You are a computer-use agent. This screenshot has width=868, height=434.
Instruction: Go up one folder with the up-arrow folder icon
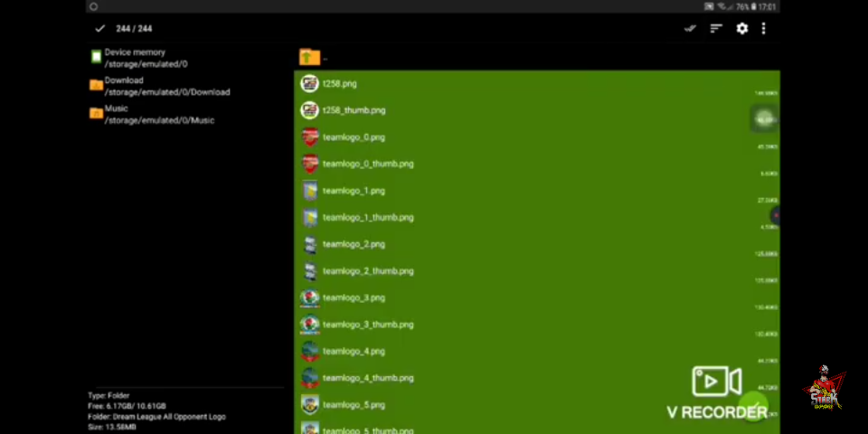309,58
